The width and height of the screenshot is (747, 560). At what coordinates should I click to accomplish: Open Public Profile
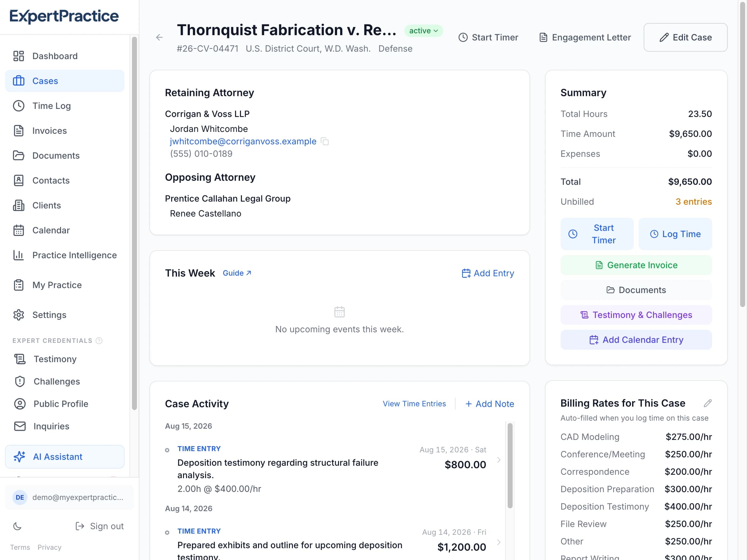point(65,404)
